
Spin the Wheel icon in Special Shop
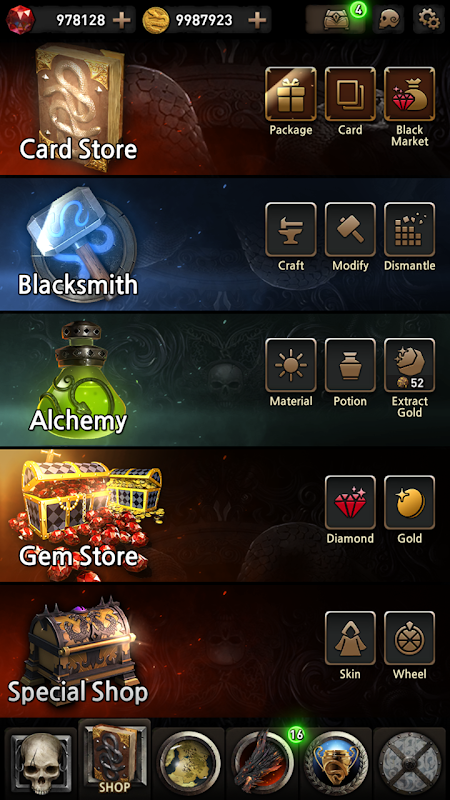coord(409,638)
